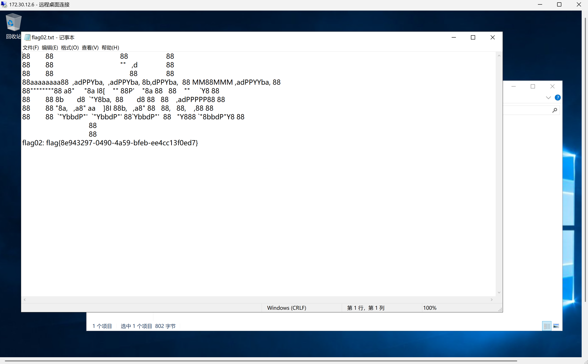Maximize the background Explorer window
Image resolution: width=588 pixels, height=364 pixels.
[533, 86]
